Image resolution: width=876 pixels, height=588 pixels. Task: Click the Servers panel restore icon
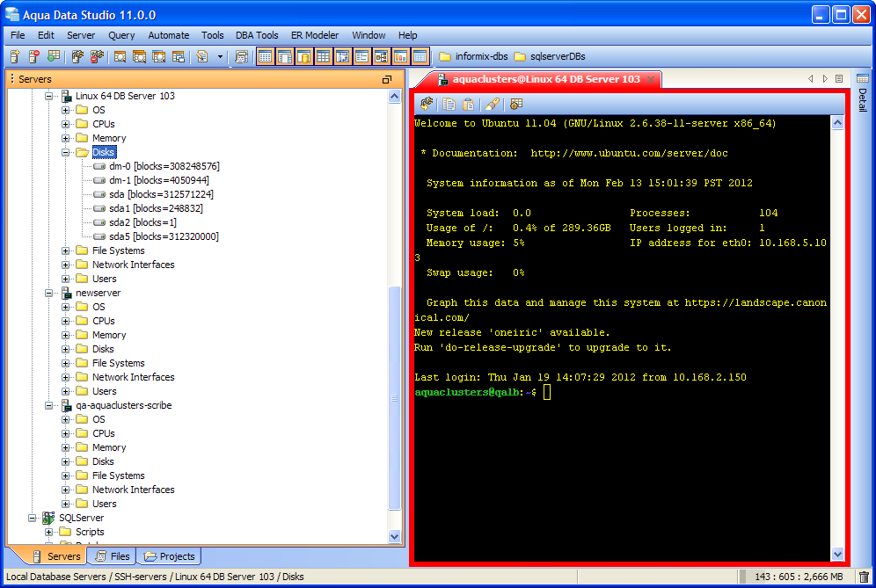click(387, 79)
